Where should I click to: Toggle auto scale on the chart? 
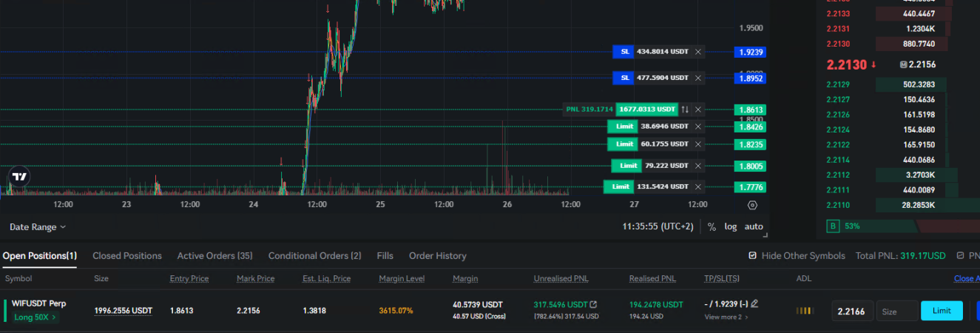753,226
